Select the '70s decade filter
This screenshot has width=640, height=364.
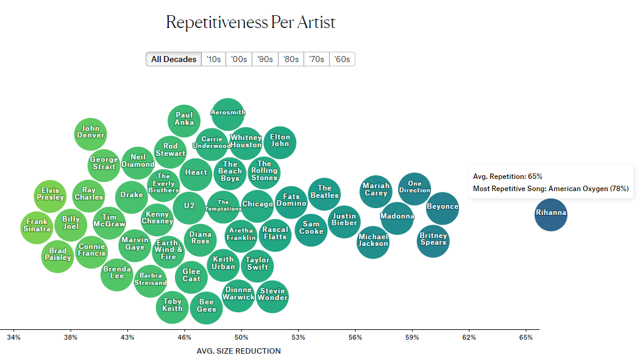coord(316,59)
